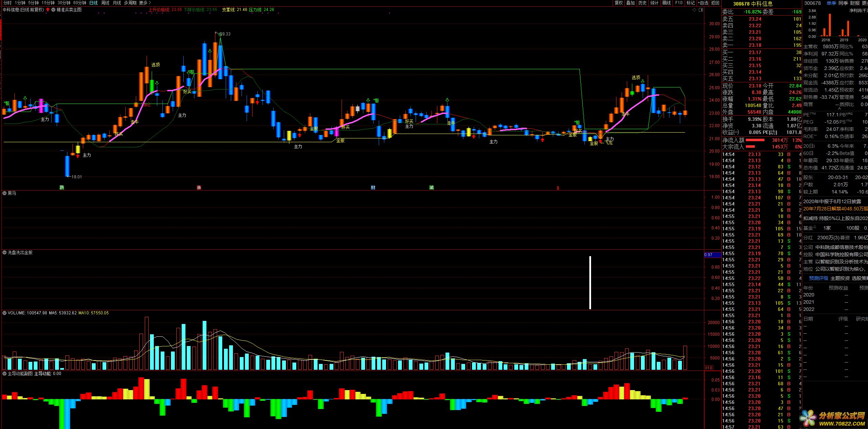
Task: Switch to 周线 period
Action: pyautogui.click(x=105, y=3)
